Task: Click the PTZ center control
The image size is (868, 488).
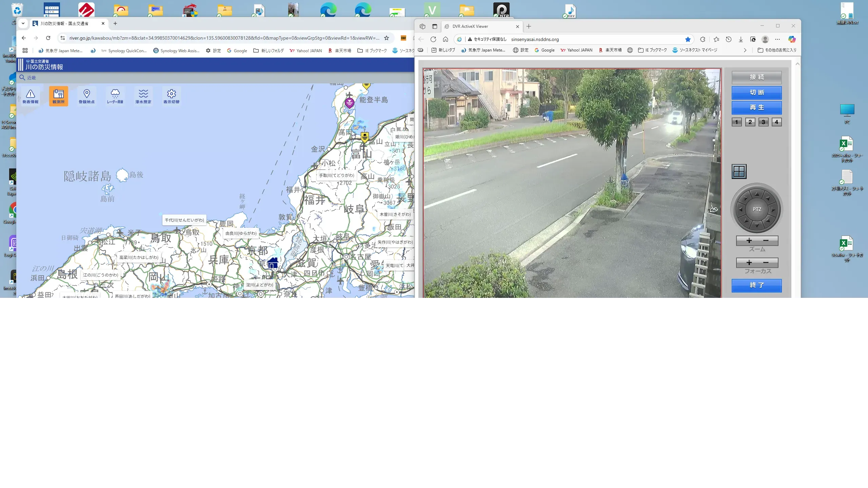Action: (757, 209)
